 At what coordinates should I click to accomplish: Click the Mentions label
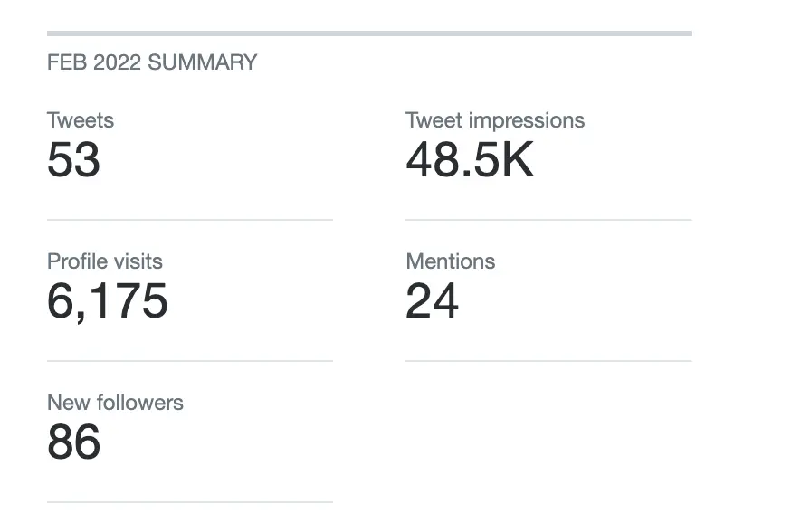[x=451, y=261]
